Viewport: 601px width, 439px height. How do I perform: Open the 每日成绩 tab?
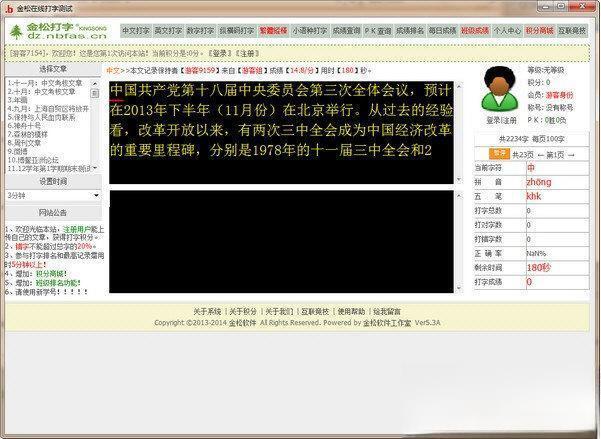pyautogui.click(x=442, y=31)
